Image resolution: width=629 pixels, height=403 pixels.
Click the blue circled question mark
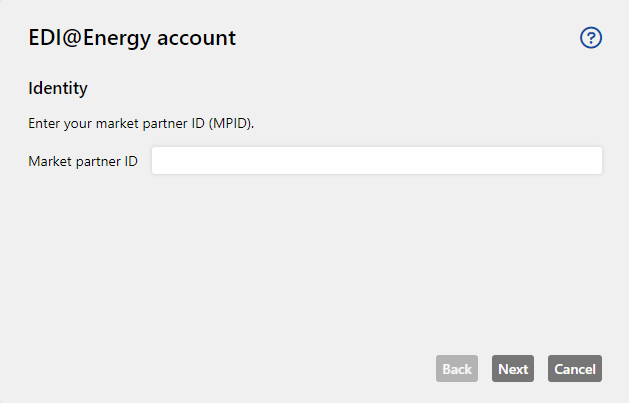(591, 38)
